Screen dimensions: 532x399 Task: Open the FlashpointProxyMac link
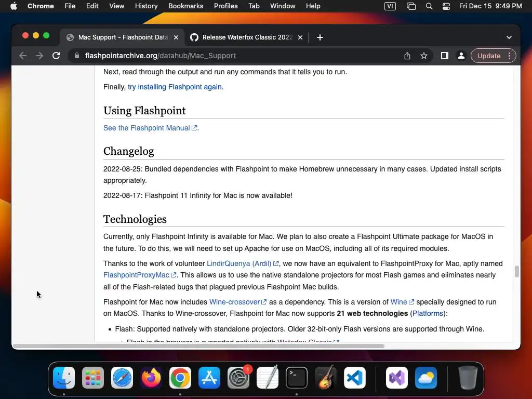[x=139, y=275]
